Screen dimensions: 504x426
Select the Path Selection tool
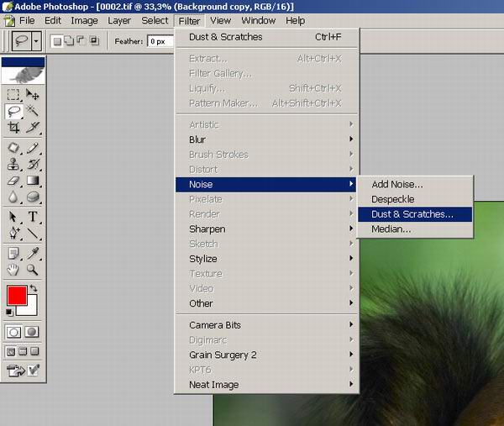[13, 217]
